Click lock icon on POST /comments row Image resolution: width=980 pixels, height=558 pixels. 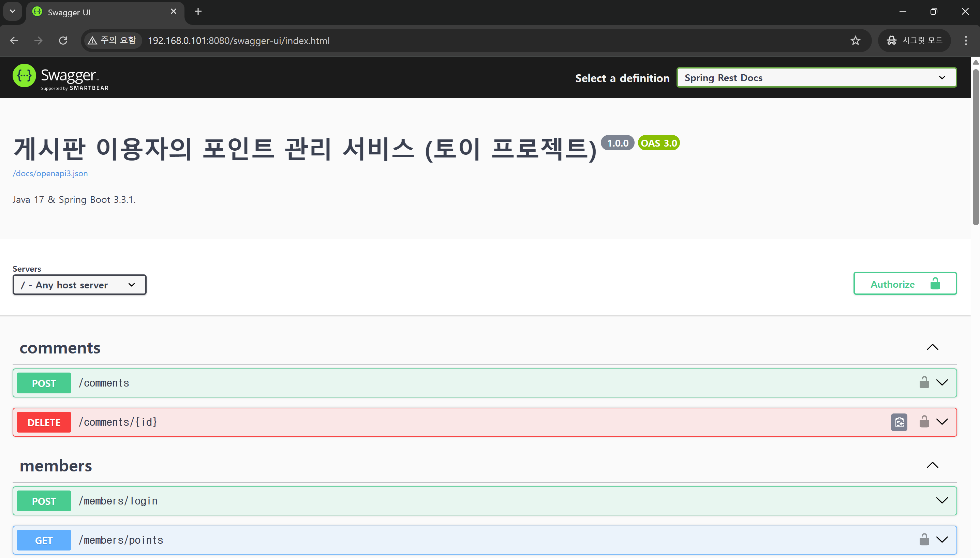tap(924, 382)
